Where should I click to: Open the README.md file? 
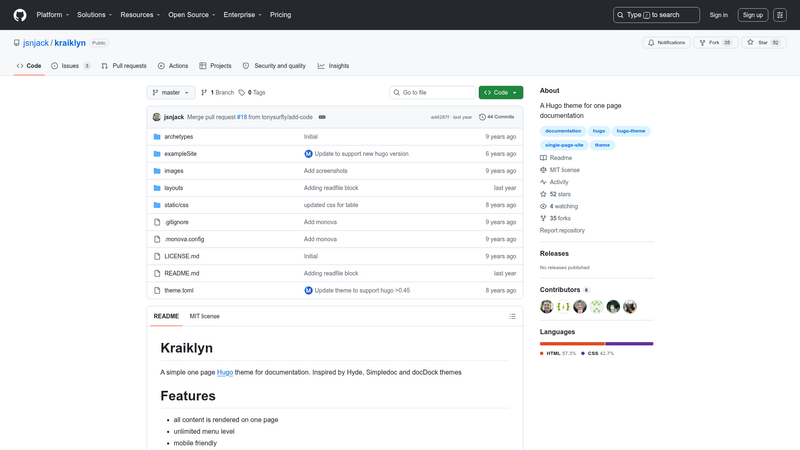(x=182, y=273)
